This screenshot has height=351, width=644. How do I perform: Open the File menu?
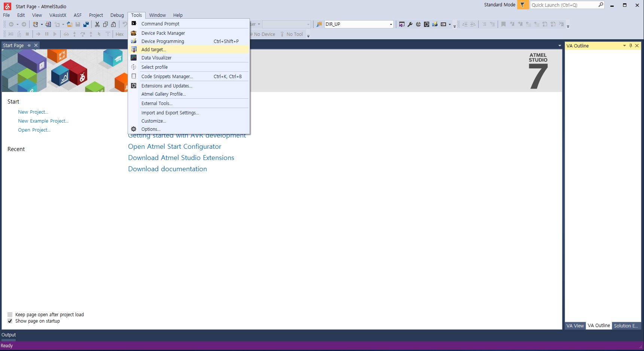tap(6, 15)
